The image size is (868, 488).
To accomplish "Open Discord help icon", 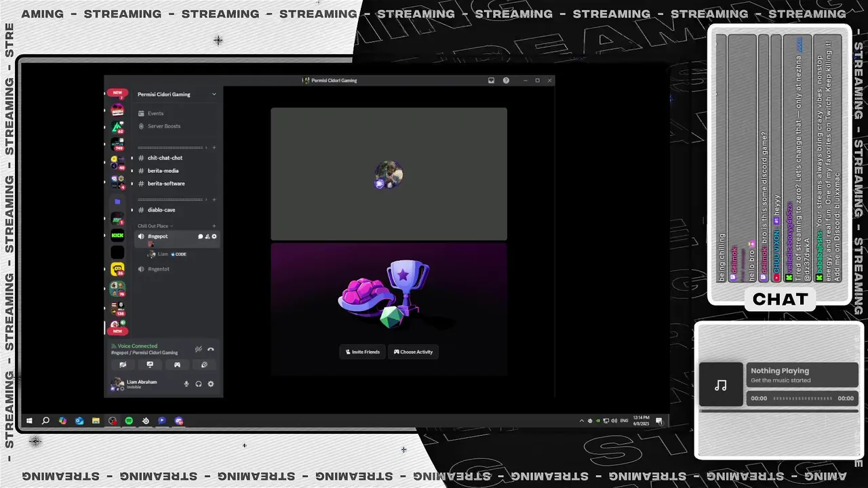I will click(506, 80).
